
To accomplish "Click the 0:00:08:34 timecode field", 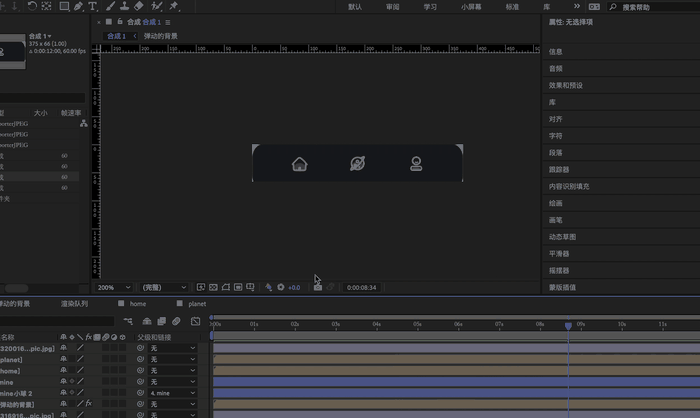I will click(361, 288).
